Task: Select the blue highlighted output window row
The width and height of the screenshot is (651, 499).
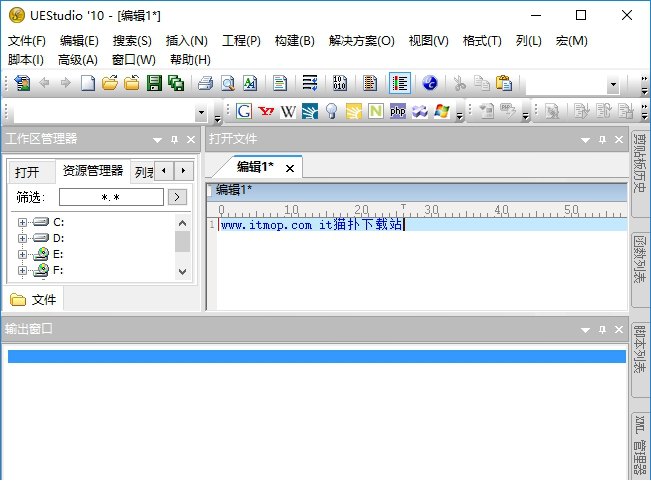Action: coord(317,356)
